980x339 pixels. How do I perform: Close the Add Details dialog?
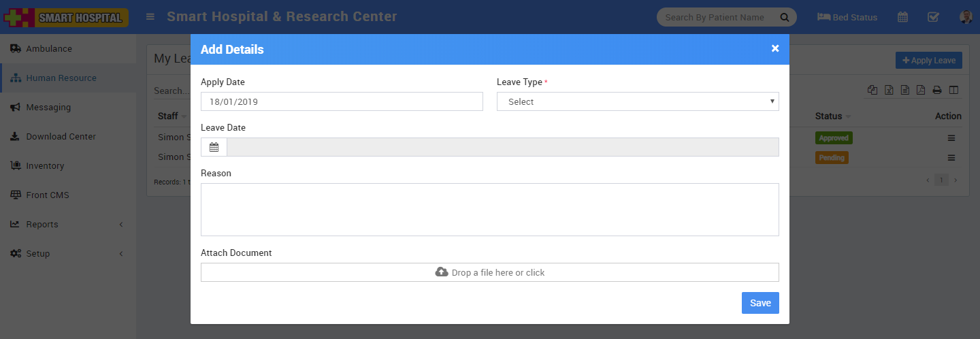tap(775, 48)
